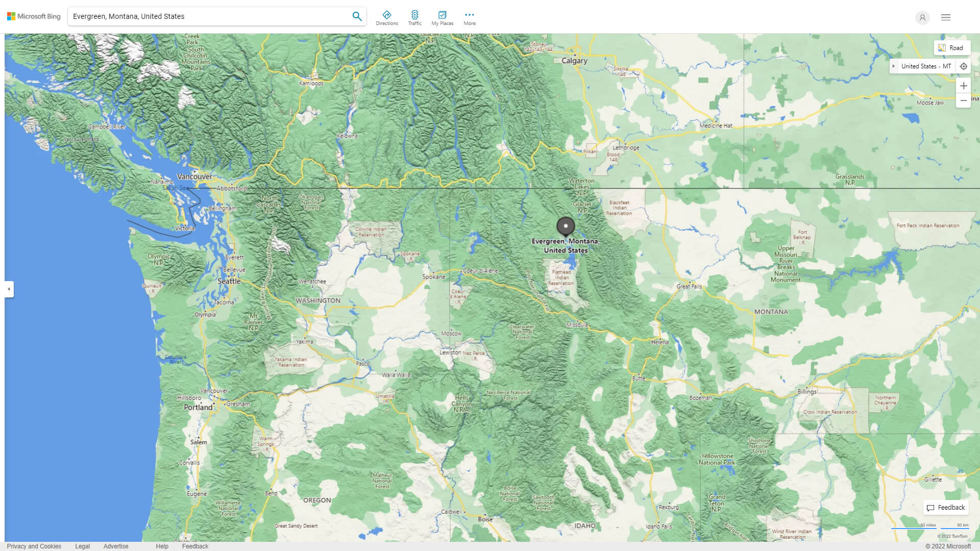
Task: Open the Legal page
Action: [82, 546]
